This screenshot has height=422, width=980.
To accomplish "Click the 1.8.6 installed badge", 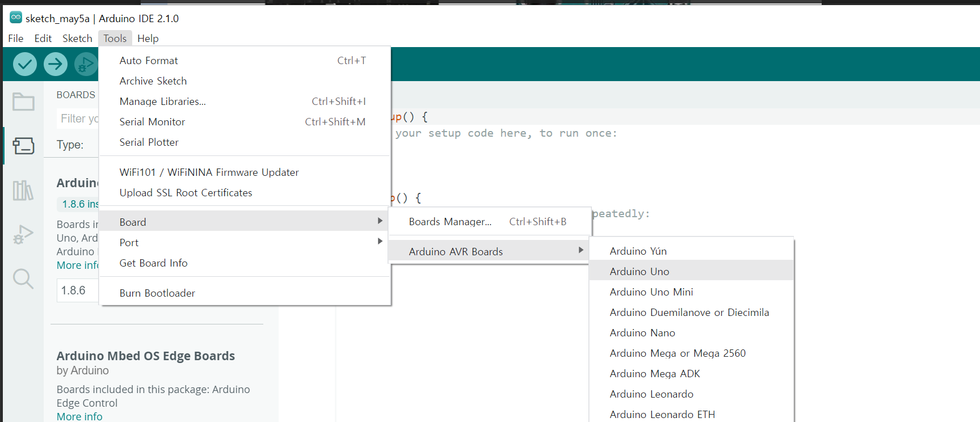I will (x=79, y=204).
